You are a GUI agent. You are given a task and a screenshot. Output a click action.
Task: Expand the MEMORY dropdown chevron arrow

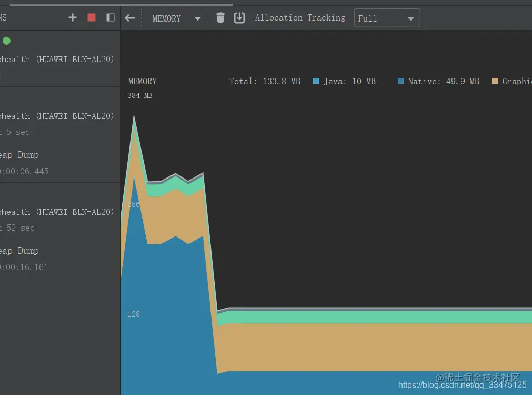point(198,17)
